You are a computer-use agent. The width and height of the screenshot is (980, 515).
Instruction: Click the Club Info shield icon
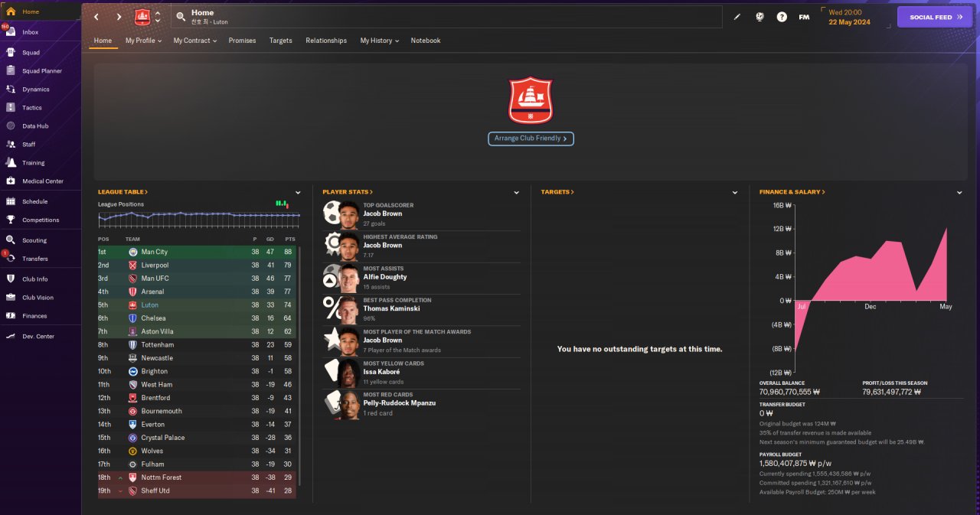click(11, 279)
